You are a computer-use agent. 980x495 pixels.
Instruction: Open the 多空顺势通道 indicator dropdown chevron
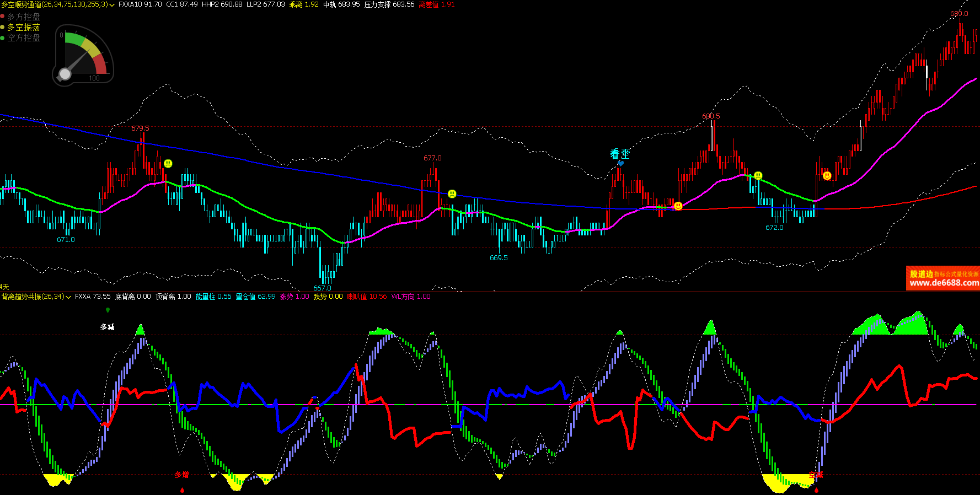click(113, 4)
